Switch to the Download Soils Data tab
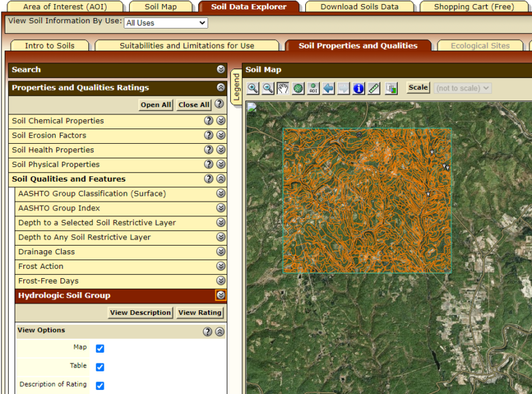The height and width of the screenshot is (394, 532). [359, 7]
